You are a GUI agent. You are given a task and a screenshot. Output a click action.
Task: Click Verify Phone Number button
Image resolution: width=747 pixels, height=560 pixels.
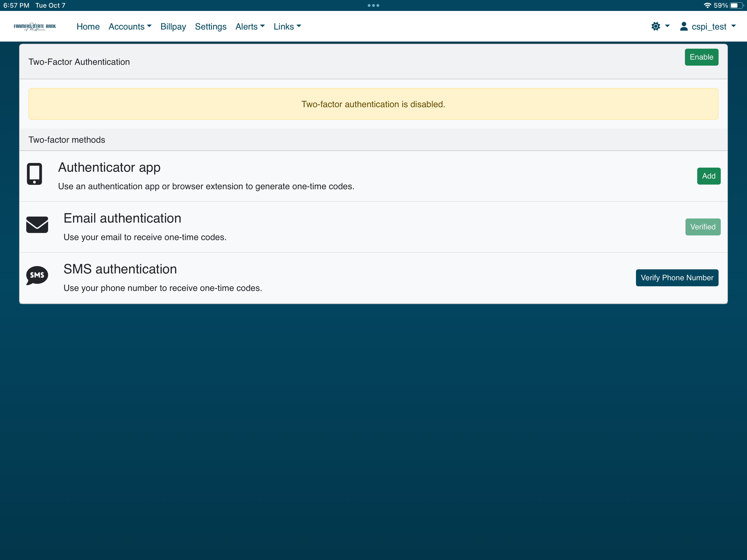click(677, 278)
